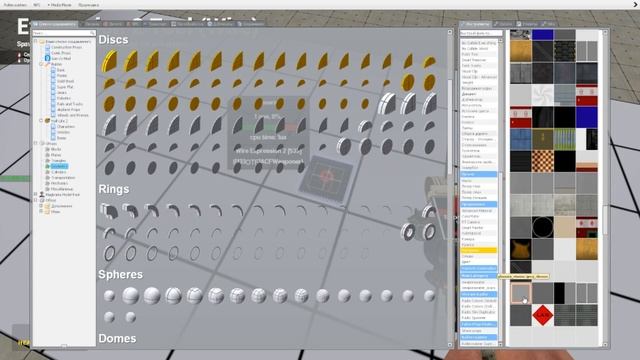This screenshot has width=640, height=360.
Task: Open the Mechanics category in the tree
Action: (x=60, y=184)
